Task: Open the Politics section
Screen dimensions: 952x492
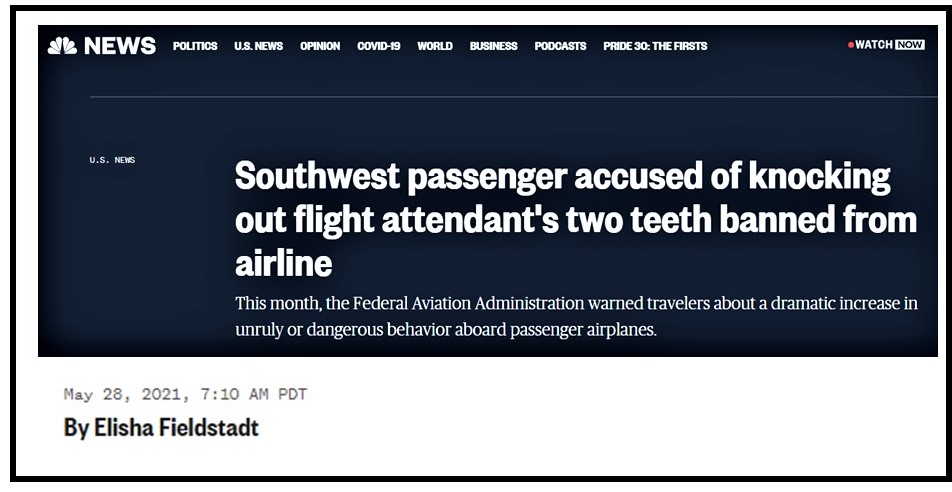Action: [x=195, y=46]
